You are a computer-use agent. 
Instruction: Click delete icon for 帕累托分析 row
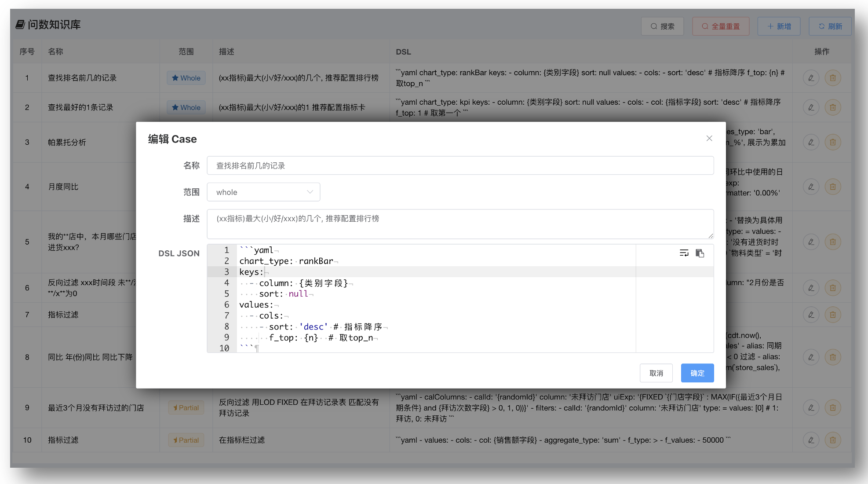click(833, 142)
